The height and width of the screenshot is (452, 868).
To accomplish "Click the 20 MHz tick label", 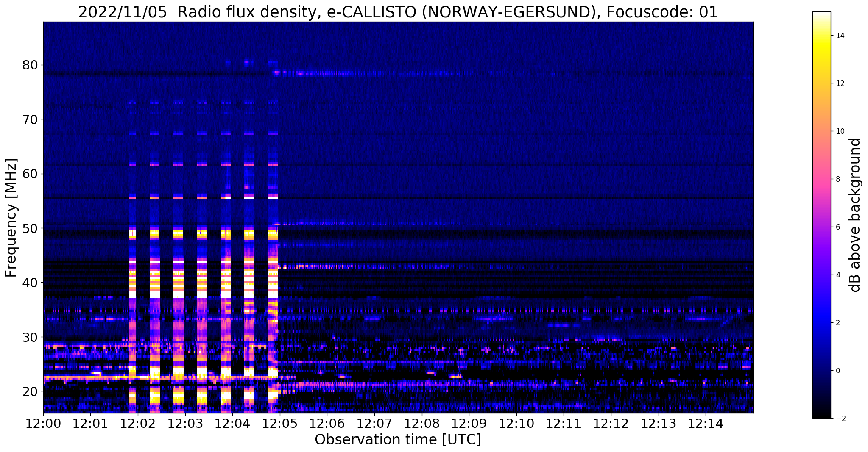I will 30,391.
